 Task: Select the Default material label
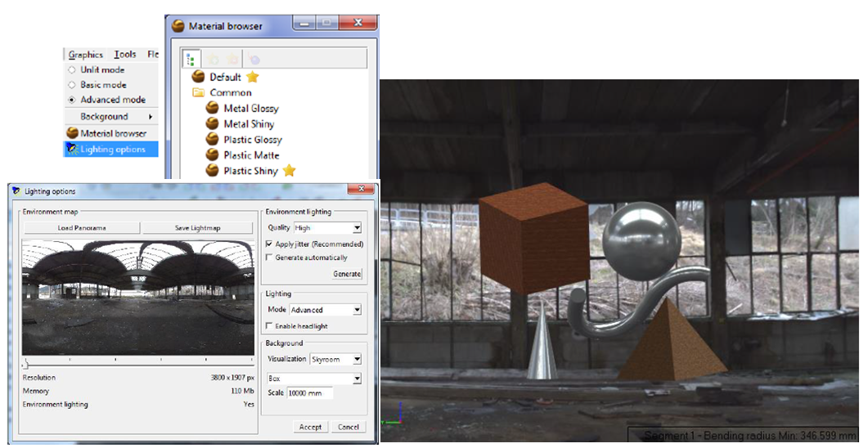225,77
